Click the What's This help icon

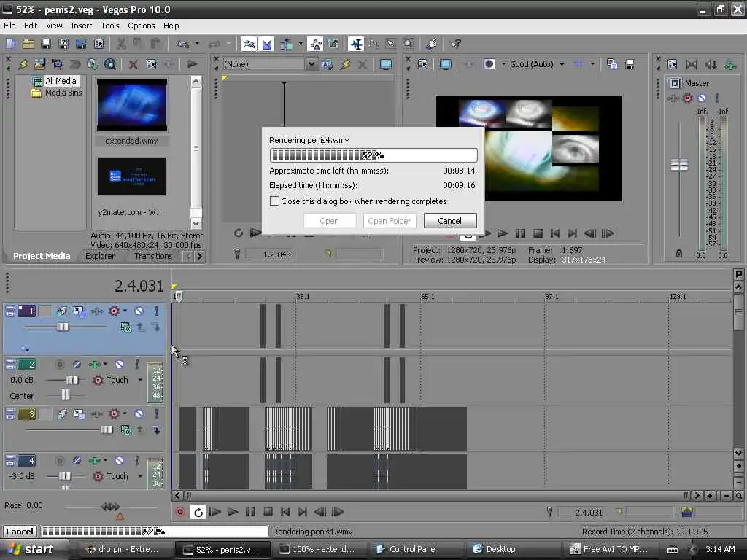click(455, 44)
